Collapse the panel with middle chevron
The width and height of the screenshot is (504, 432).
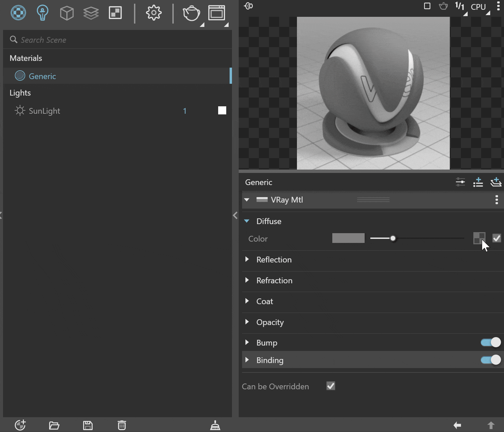pos(235,215)
